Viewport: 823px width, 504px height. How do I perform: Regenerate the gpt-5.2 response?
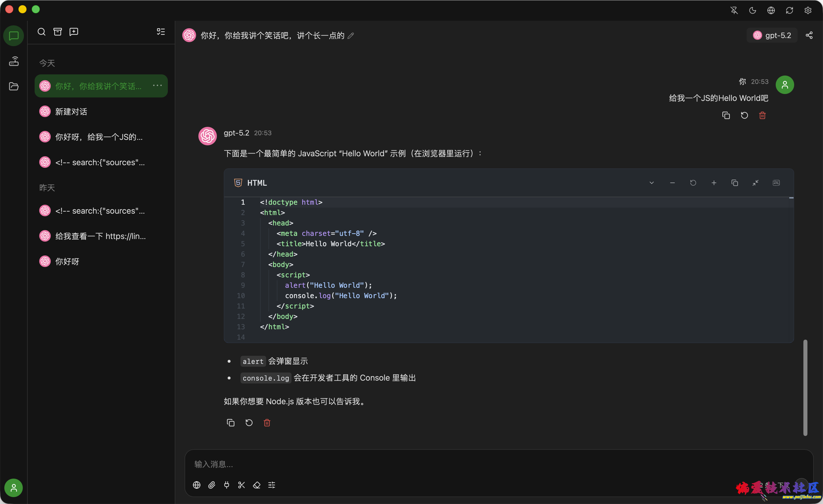click(249, 422)
